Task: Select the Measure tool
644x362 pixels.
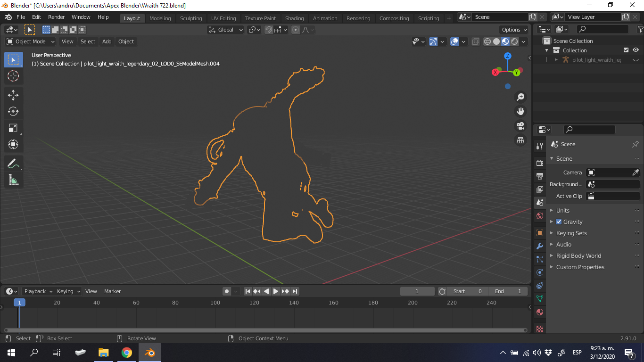Action: [13, 180]
